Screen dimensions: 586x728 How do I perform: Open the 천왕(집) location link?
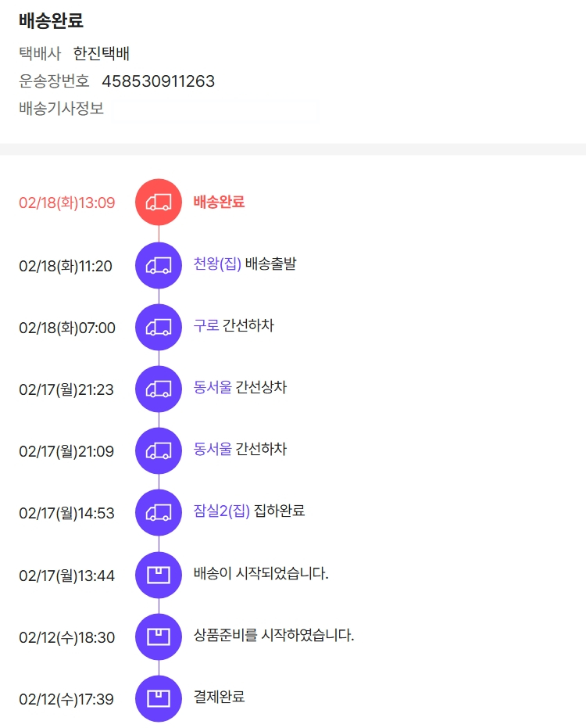(217, 264)
